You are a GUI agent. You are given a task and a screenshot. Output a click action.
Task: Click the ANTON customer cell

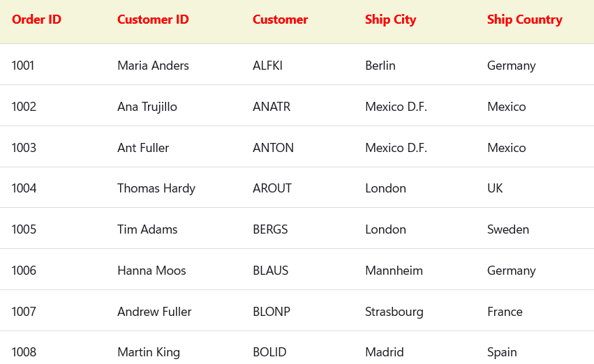[273, 148]
